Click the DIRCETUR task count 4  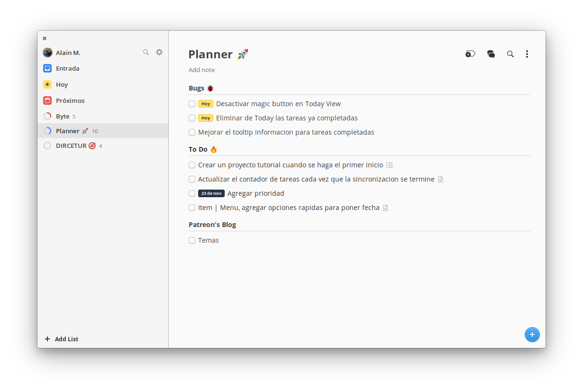pos(100,146)
